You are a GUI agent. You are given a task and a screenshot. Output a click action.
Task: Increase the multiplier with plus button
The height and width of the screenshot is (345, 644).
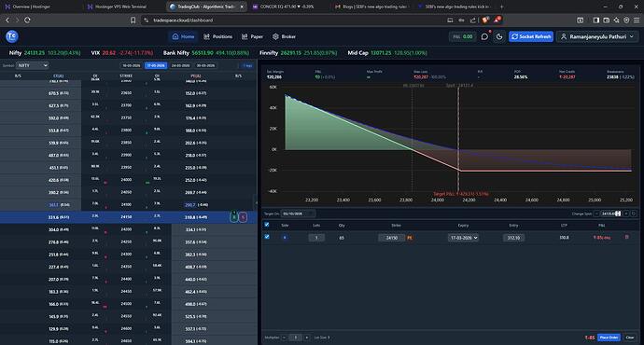(x=307, y=338)
